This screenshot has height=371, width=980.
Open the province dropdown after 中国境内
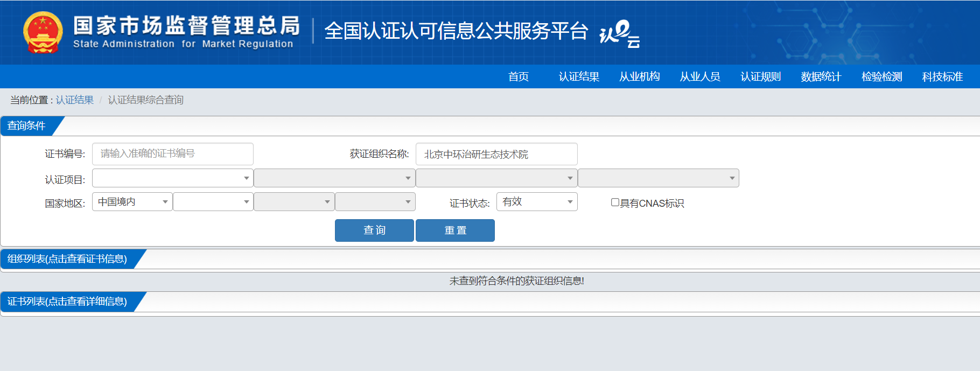(x=213, y=201)
